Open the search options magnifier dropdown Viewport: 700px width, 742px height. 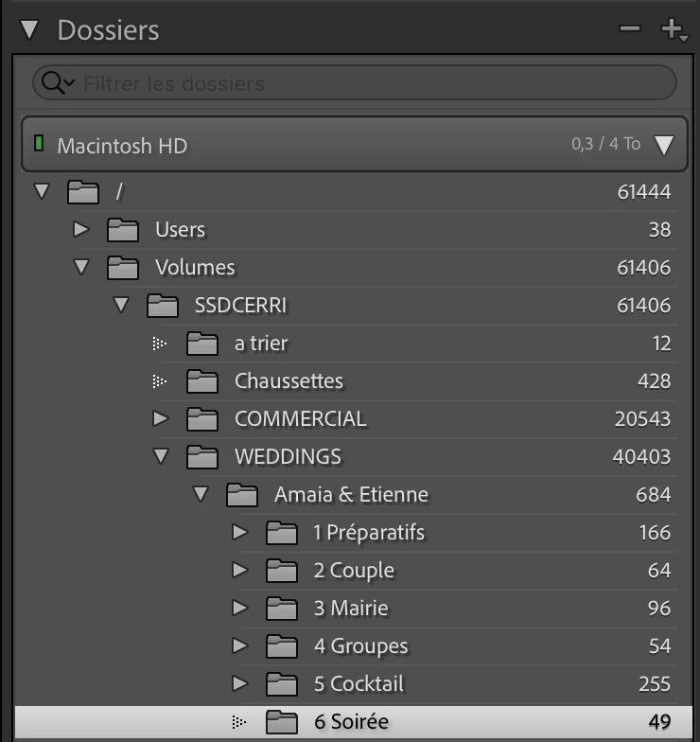tap(58, 83)
